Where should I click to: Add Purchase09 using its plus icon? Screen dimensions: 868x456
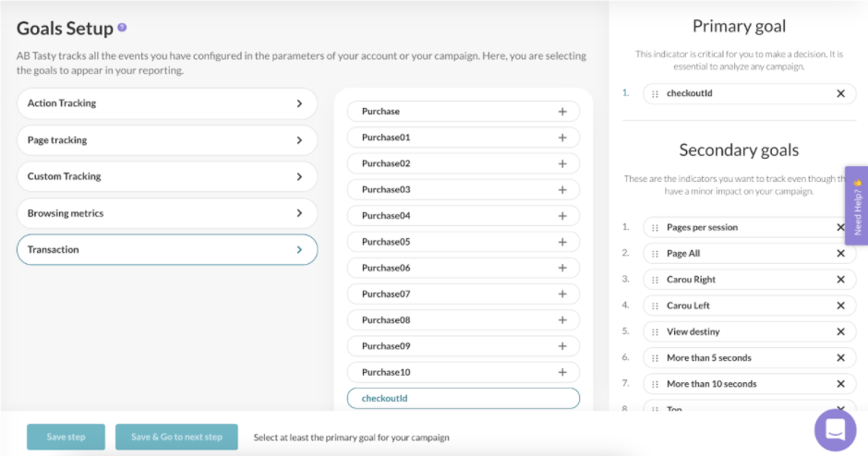(x=562, y=346)
